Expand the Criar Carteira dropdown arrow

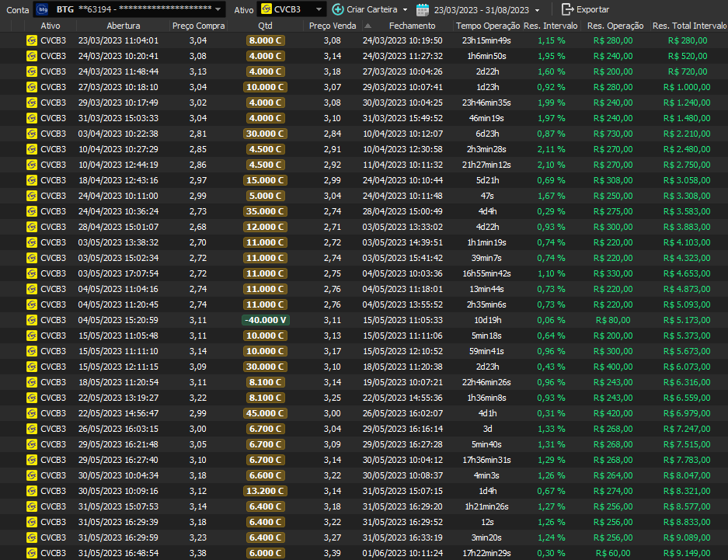click(405, 10)
